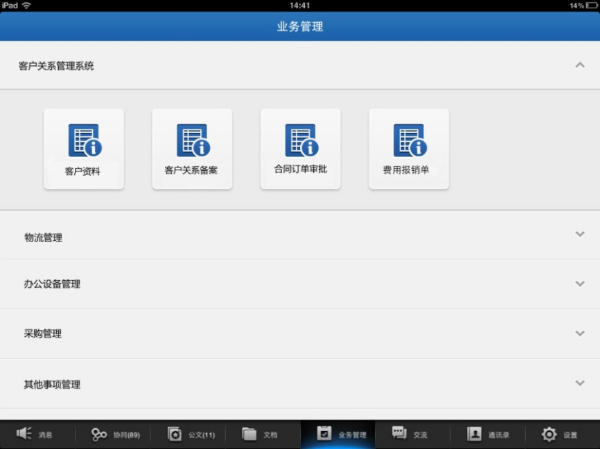Expand the 办公设备管理 section chevron
This screenshot has width=600, height=449.
(579, 283)
